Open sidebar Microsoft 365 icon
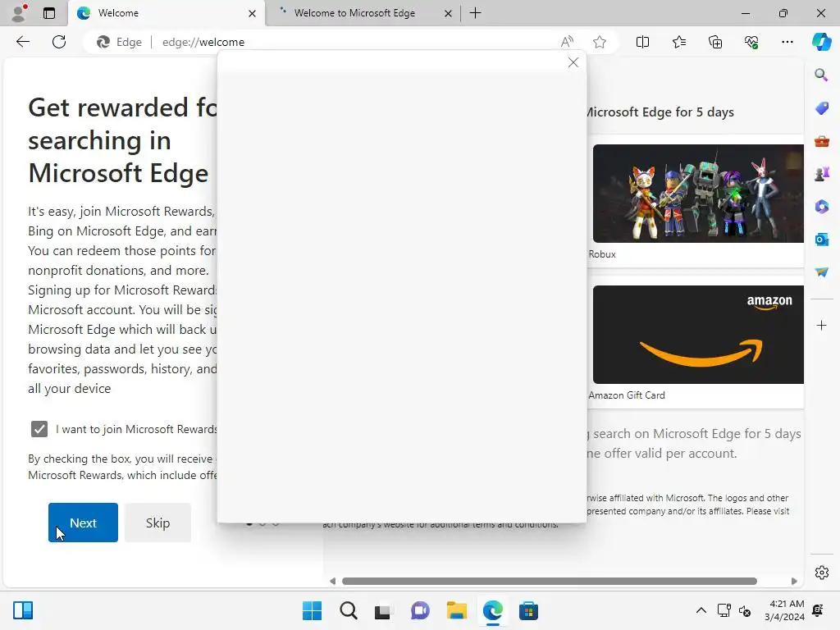The height and width of the screenshot is (630, 840). 821,206
